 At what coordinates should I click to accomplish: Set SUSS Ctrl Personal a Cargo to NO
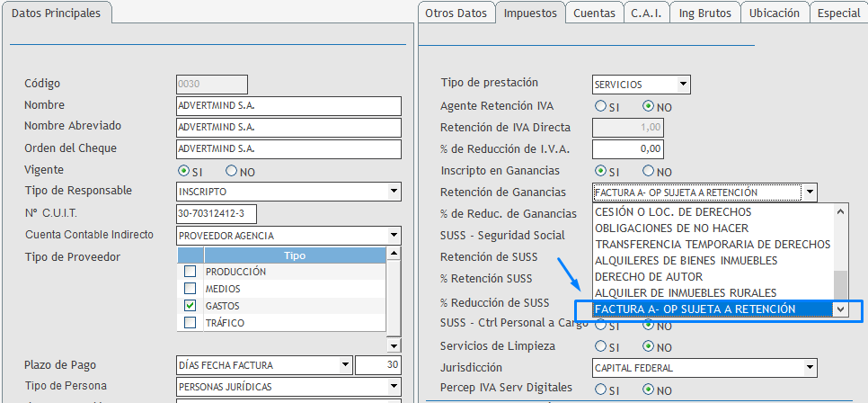pyautogui.click(x=648, y=325)
